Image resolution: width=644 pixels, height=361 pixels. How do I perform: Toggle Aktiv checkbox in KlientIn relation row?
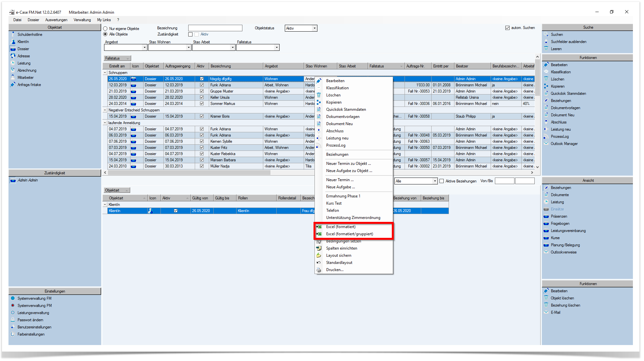[x=176, y=211]
